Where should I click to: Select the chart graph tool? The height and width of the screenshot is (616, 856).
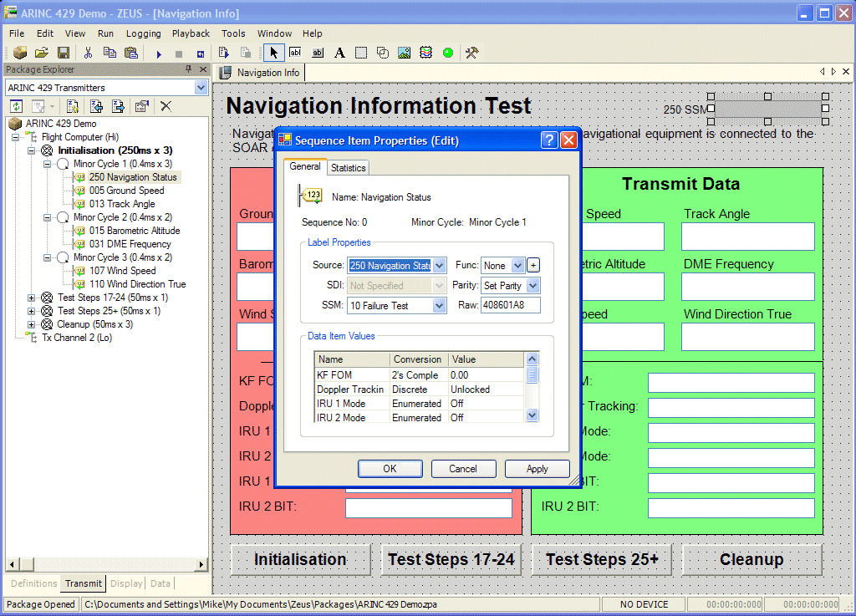(425, 53)
